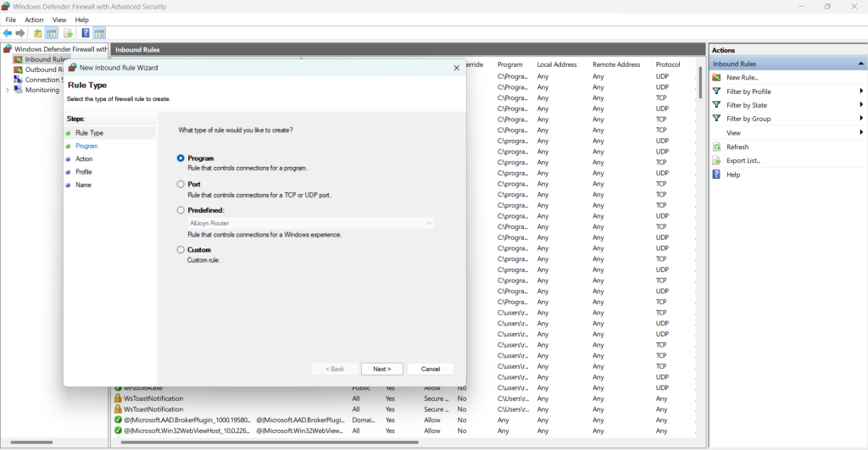The image size is (868, 450).
Task: Click the Next button in the wizard
Action: point(382,369)
